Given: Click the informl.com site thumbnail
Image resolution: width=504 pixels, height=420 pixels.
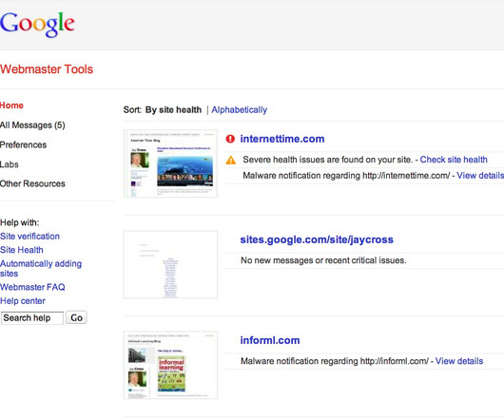Looking at the screenshot, I should (x=170, y=365).
